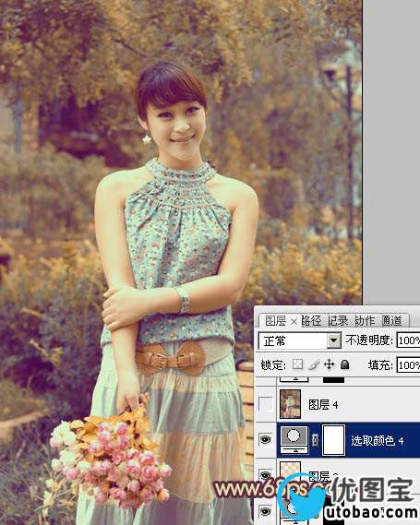Image resolution: width=420 pixels, height=525 pixels.
Task: Select the white layer mask of 选取颜色 4
Action: (x=333, y=440)
